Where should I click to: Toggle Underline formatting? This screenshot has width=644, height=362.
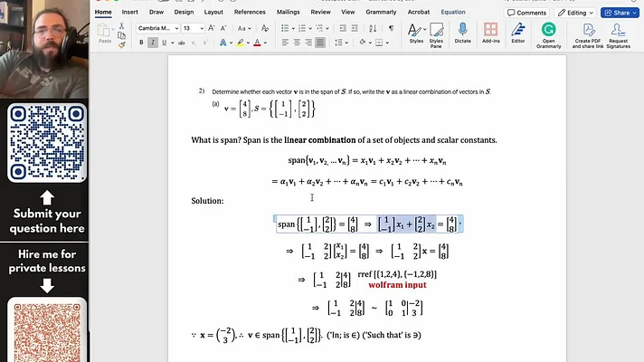pos(165,43)
